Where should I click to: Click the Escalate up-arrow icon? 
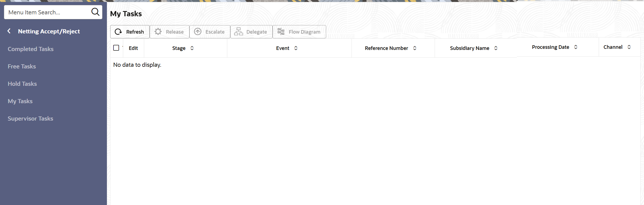coord(198,32)
